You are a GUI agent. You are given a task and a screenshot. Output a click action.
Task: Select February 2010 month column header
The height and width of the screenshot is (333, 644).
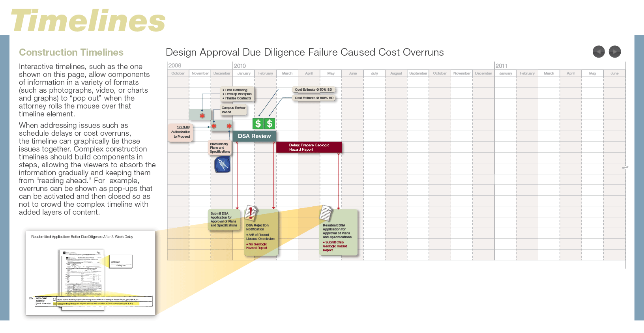pos(266,73)
